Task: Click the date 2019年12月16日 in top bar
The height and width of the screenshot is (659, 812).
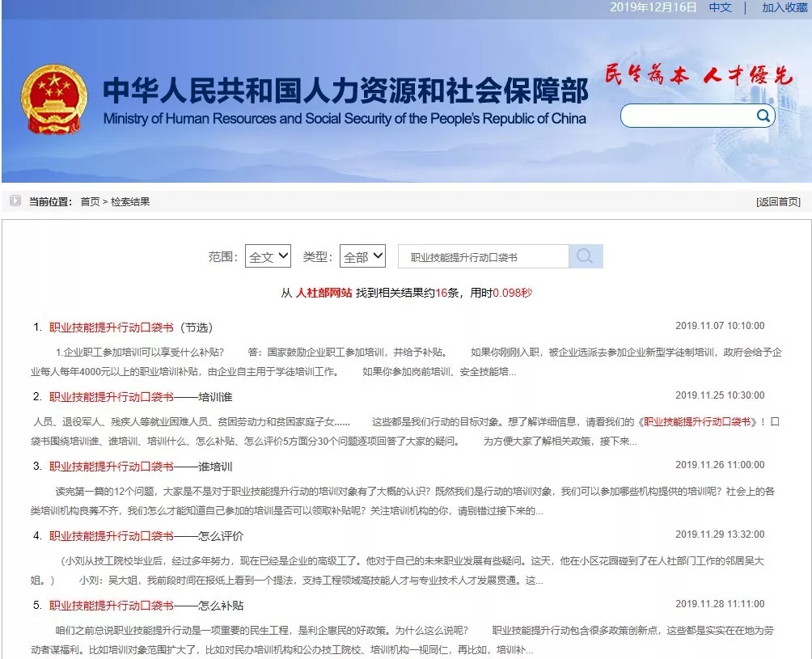Action: click(x=653, y=7)
